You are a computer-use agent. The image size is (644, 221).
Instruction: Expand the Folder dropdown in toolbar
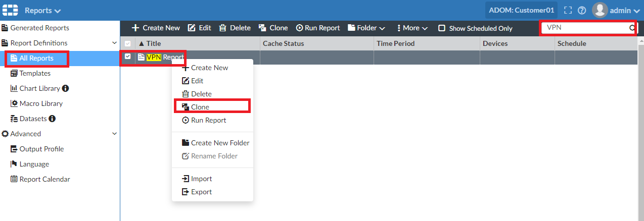[x=366, y=28]
